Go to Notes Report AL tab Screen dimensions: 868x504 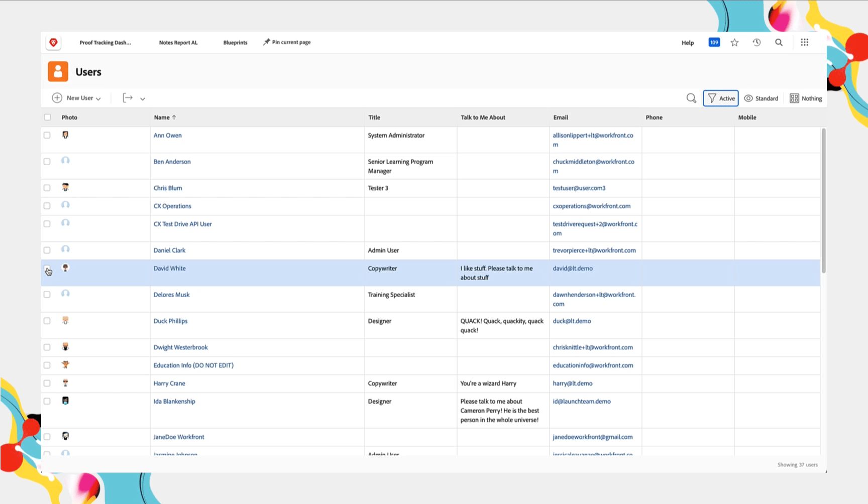(x=178, y=43)
